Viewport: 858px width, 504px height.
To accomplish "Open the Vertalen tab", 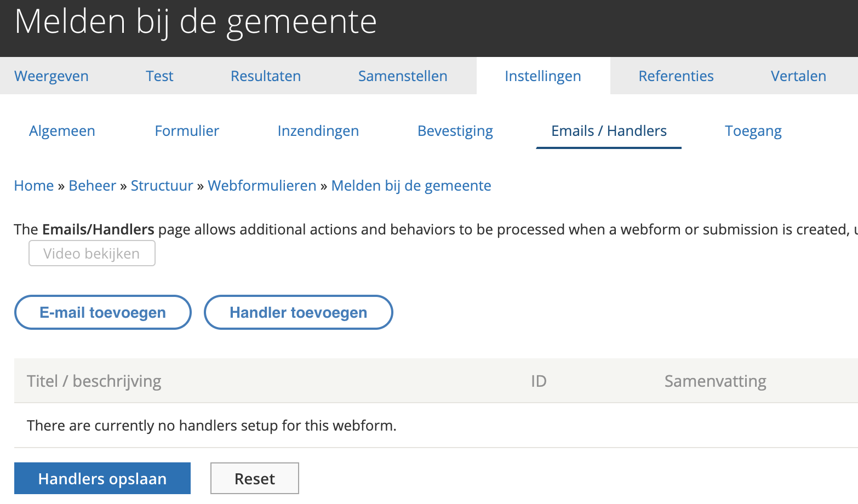I will point(798,76).
